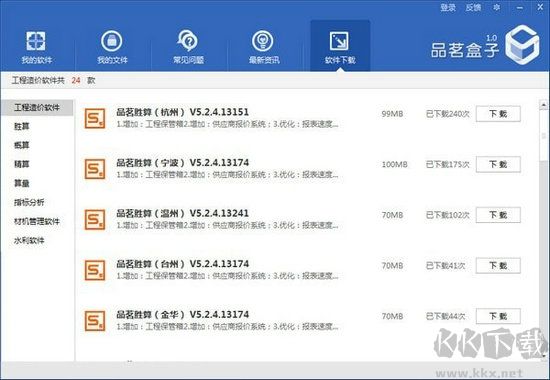
Task: Select 胜算 category in sidebar
Action: [21, 126]
